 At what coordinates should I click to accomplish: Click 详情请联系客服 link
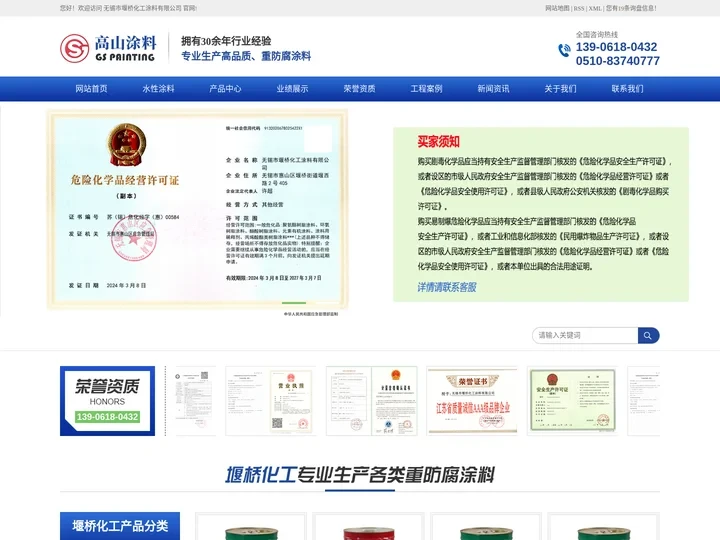[447, 287]
